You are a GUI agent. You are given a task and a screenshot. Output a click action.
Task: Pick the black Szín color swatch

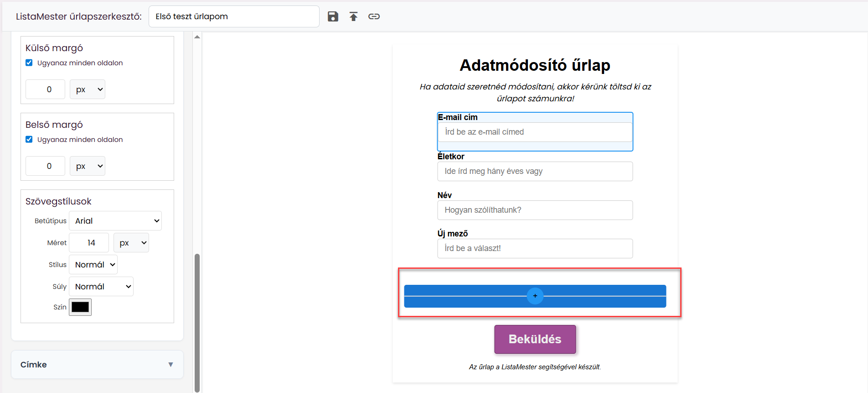pyautogui.click(x=80, y=307)
